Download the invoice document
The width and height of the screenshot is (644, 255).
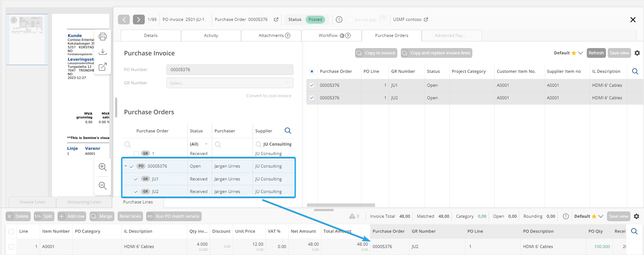(x=103, y=52)
